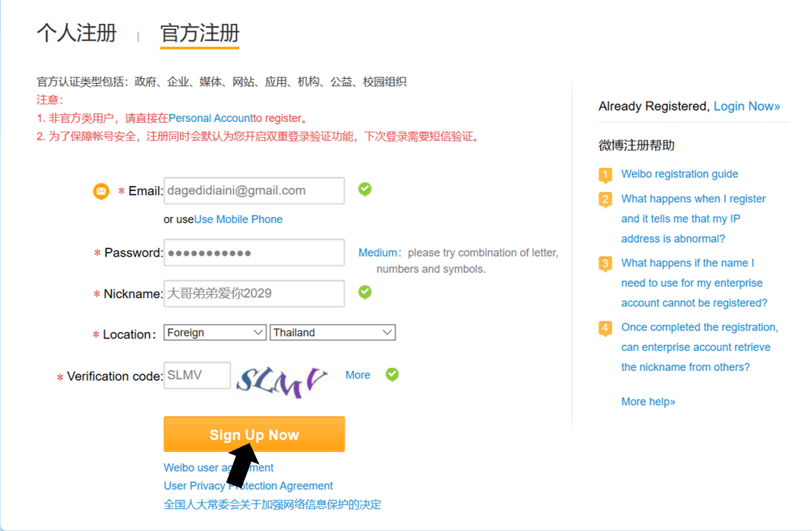Click the Login Now» link
Image resolution: width=812 pixels, height=531 pixels.
747,106
